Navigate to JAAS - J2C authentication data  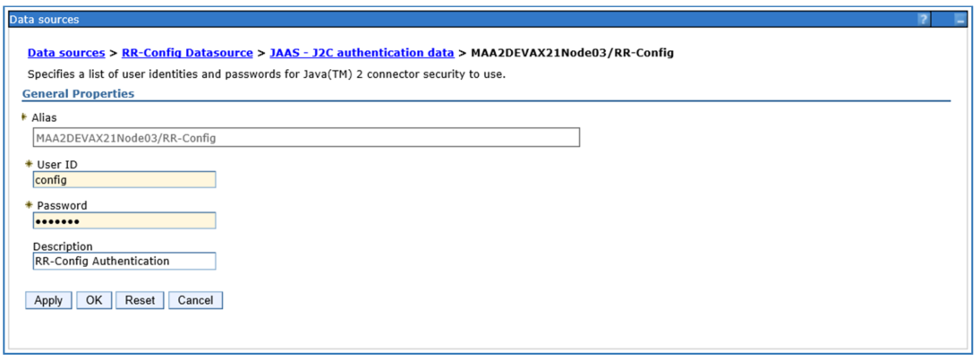[x=362, y=53]
